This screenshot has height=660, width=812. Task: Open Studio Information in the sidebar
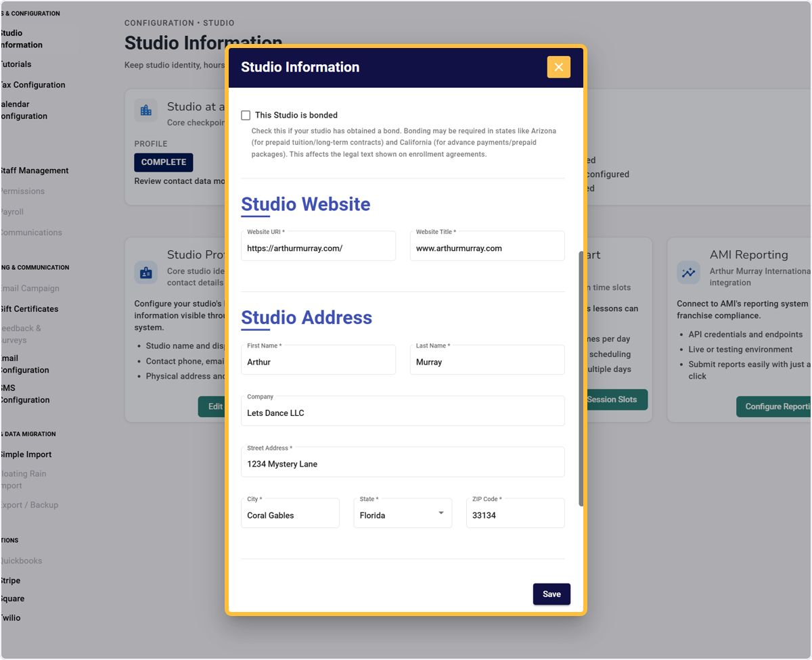pyautogui.click(x=21, y=39)
